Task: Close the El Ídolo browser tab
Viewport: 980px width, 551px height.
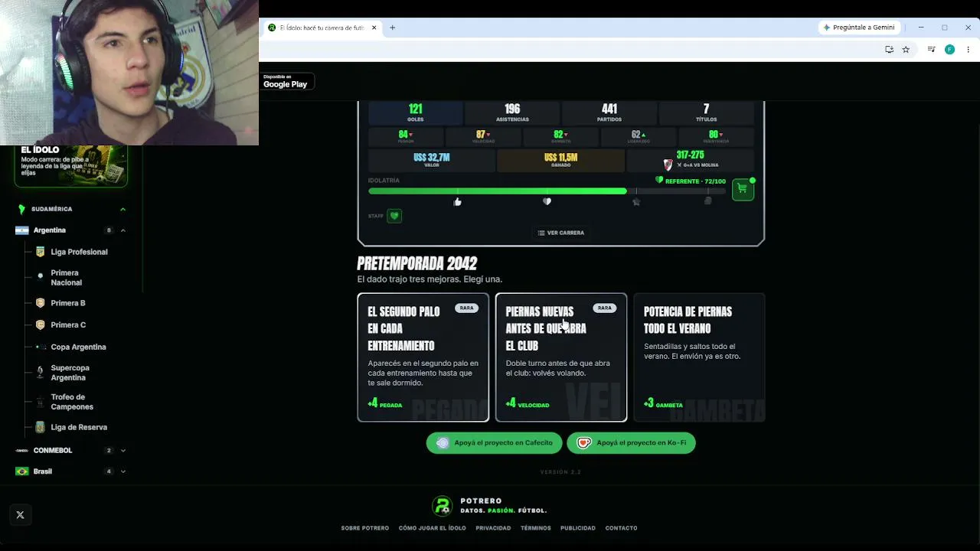Action: pyautogui.click(x=374, y=28)
